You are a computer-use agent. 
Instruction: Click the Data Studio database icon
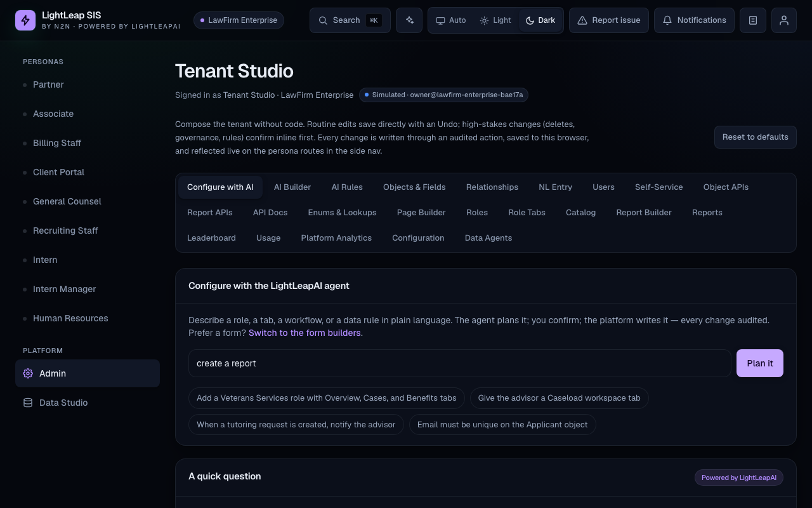click(x=28, y=403)
